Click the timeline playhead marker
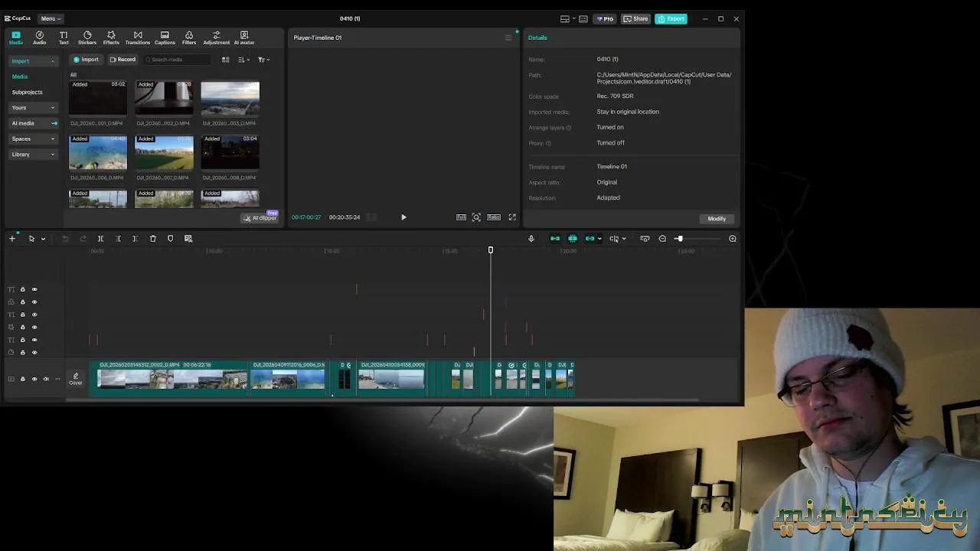Viewport: 980px width, 551px height. pyautogui.click(x=491, y=249)
